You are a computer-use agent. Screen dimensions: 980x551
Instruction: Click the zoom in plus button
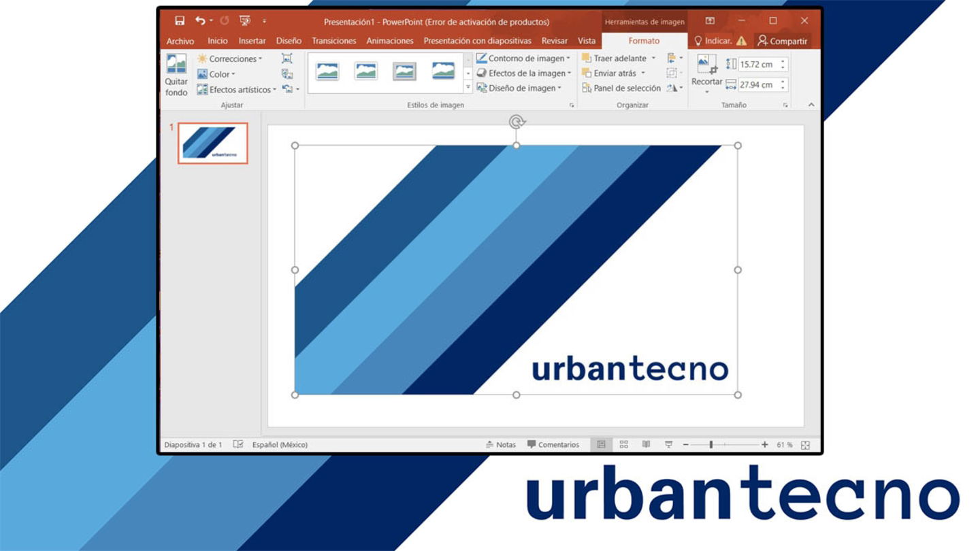(x=765, y=445)
